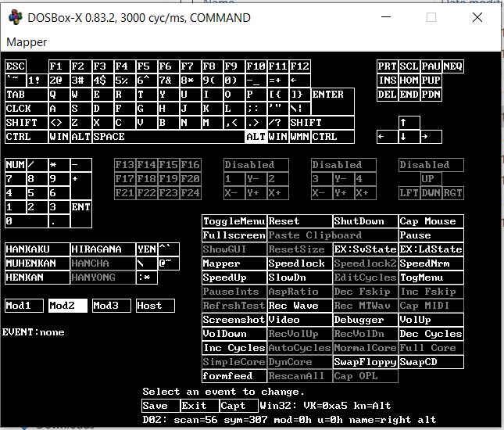Viewport: 504px width, 430px height.
Task: Select the Cap Mouse event
Action: 431,221
